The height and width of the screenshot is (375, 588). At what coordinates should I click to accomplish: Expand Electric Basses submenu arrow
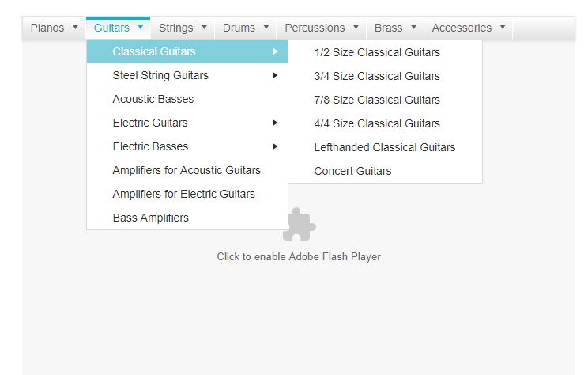pyautogui.click(x=275, y=146)
